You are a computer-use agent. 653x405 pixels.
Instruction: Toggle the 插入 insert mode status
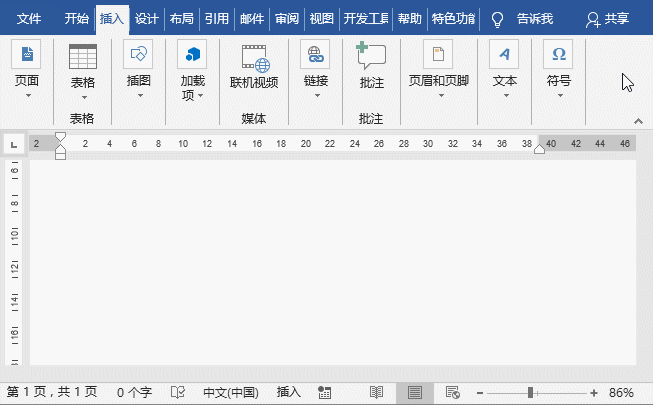click(289, 392)
